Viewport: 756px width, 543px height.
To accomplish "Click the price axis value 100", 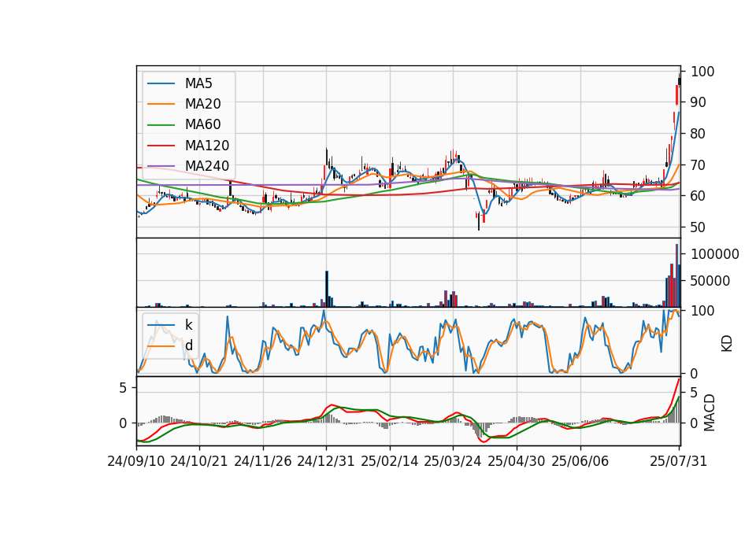I will [702, 72].
